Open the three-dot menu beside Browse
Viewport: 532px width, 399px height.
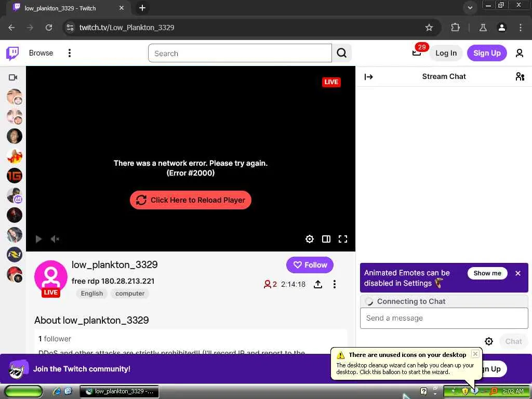pos(70,53)
